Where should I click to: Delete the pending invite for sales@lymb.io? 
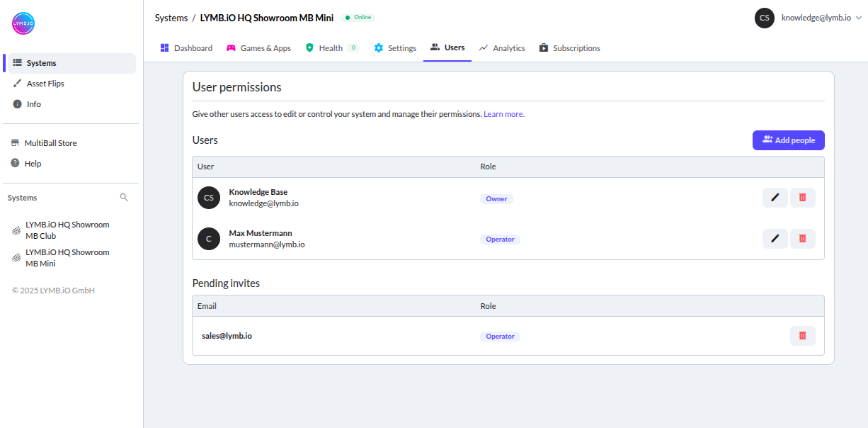click(x=802, y=335)
